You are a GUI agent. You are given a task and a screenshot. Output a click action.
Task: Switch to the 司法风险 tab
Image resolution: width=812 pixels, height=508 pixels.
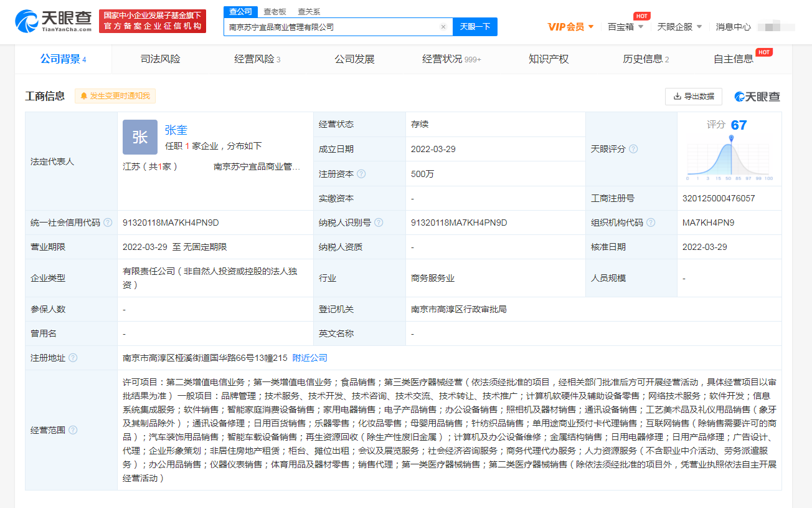click(160, 59)
